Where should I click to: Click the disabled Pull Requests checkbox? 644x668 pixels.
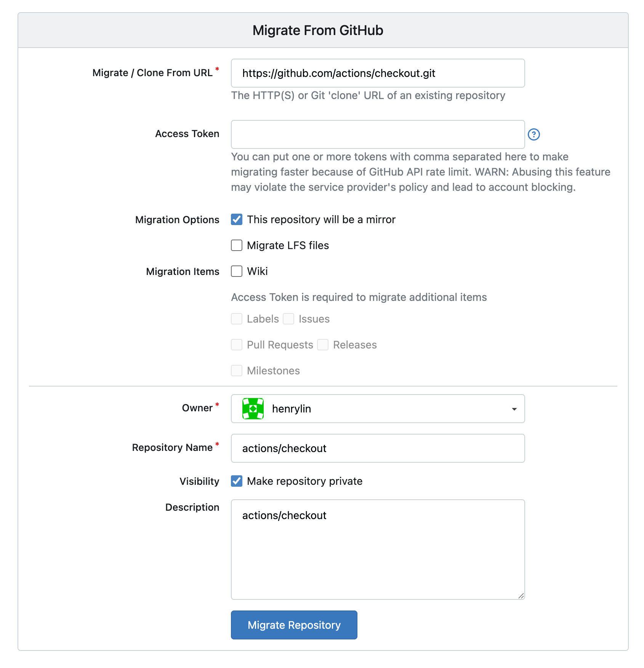pos(237,345)
